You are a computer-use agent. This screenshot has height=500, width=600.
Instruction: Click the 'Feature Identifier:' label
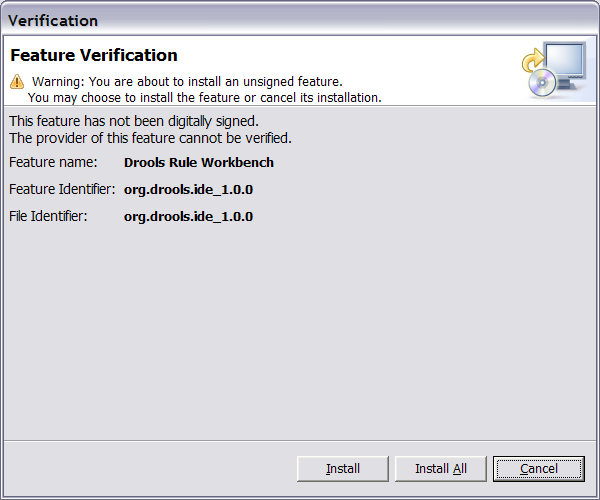[62, 189]
